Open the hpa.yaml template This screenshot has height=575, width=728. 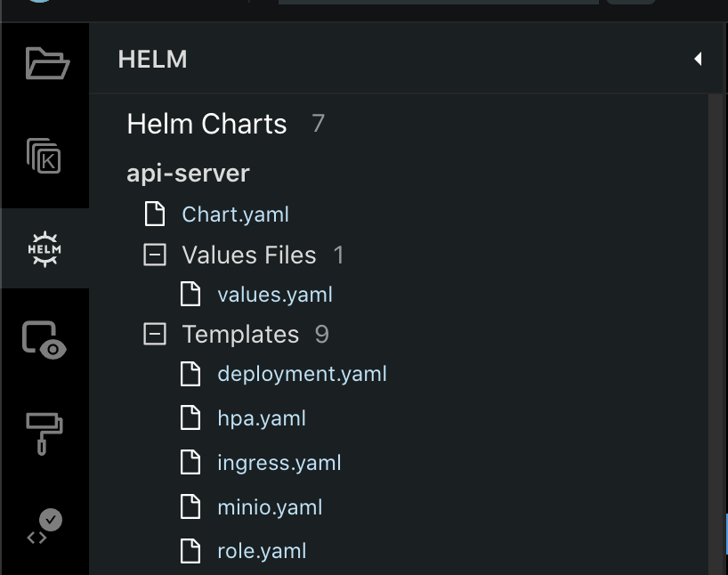coord(261,418)
